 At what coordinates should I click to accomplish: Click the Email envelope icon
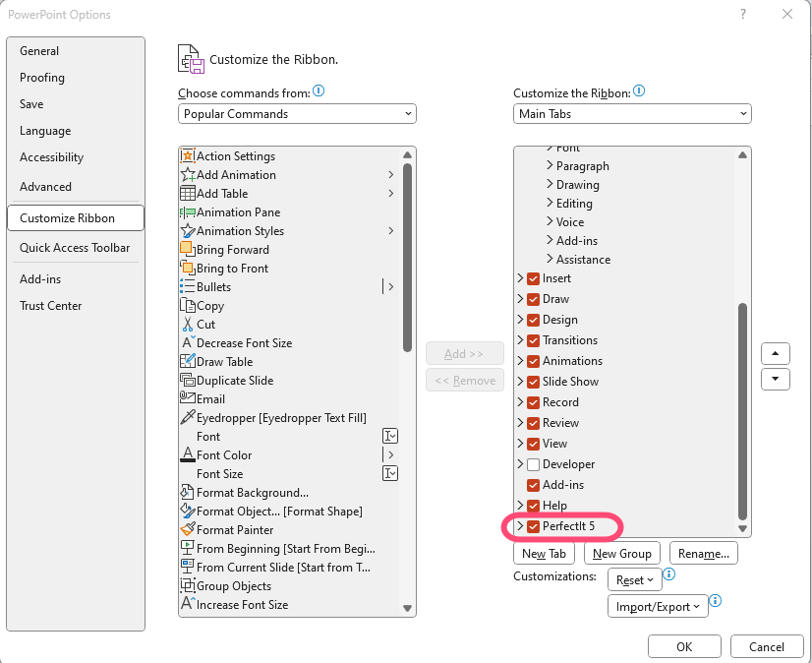coord(188,399)
